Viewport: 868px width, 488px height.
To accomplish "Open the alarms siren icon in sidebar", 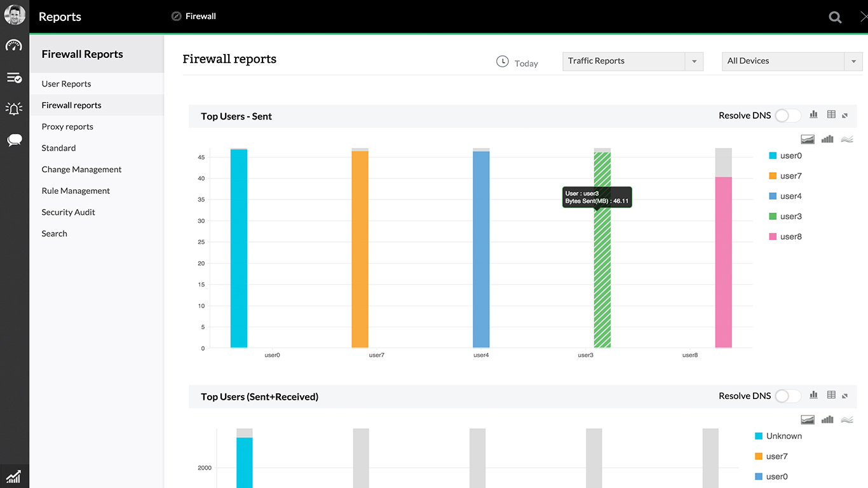I will click(14, 109).
